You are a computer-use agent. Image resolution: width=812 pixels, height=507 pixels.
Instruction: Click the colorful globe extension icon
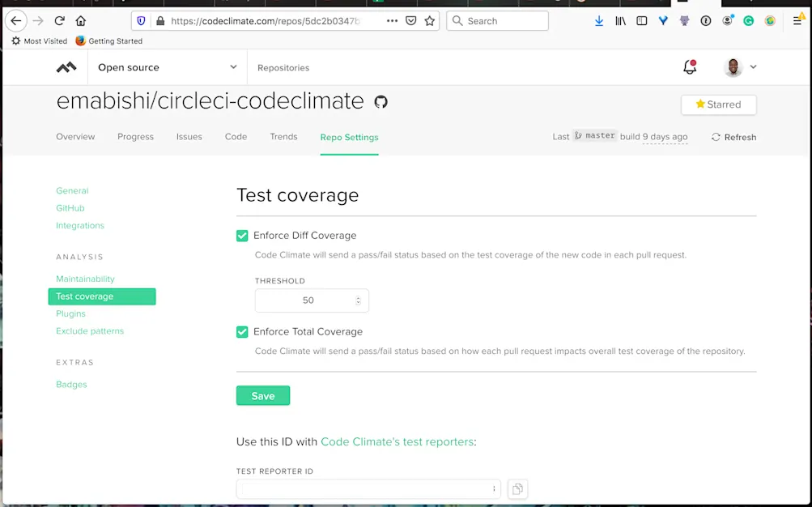770,21
